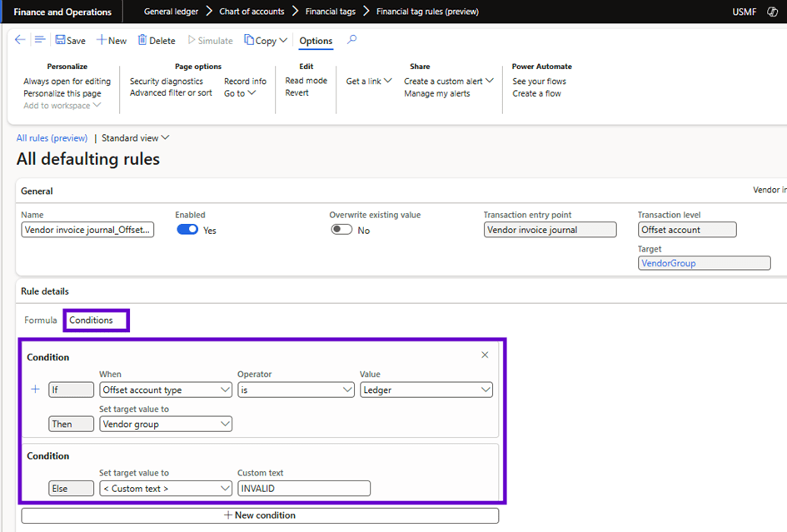This screenshot has height=532, width=787.
Task: Click the plus icon beside If
Action: pyautogui.click(x=35, y=390)
